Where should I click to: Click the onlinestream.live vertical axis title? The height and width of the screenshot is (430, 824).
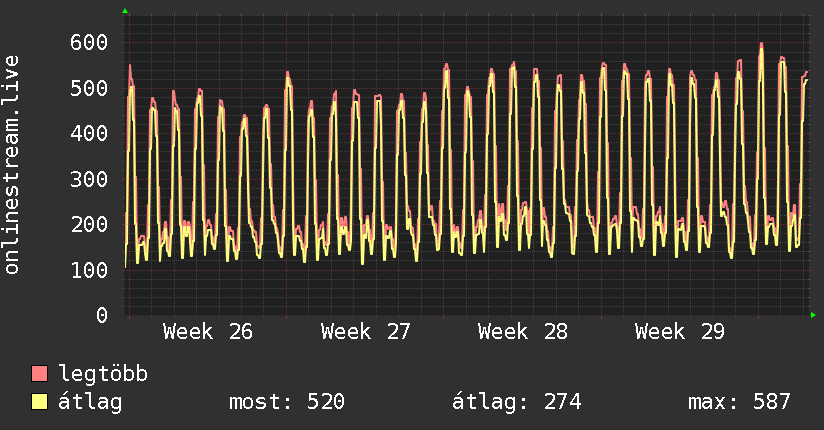[x=12, y=165]
